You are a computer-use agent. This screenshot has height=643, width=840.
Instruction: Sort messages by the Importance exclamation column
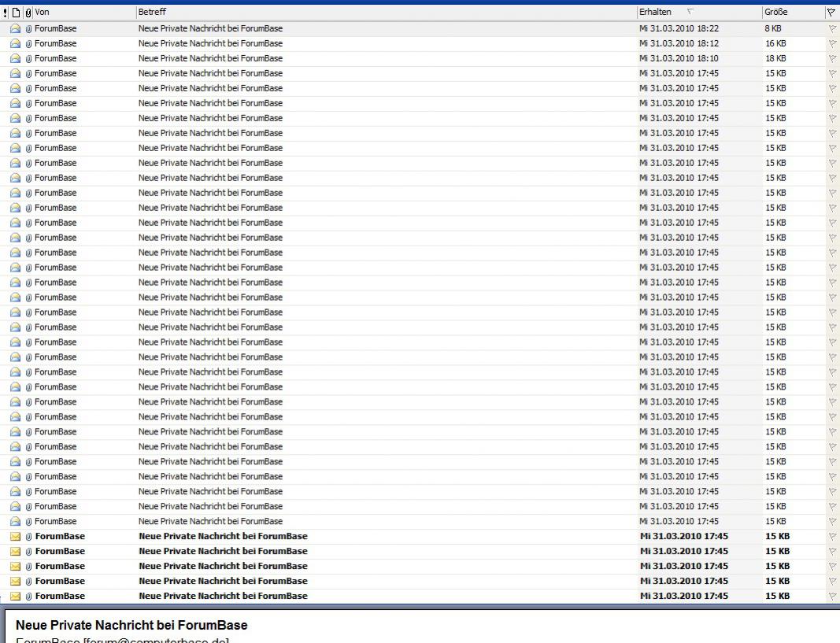(6, 13)
